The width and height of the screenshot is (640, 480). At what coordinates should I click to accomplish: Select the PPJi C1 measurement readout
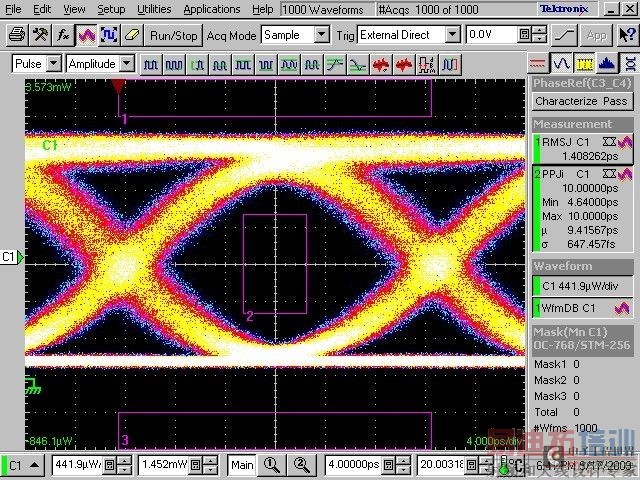pyautogui.click(x=583, y=209)
